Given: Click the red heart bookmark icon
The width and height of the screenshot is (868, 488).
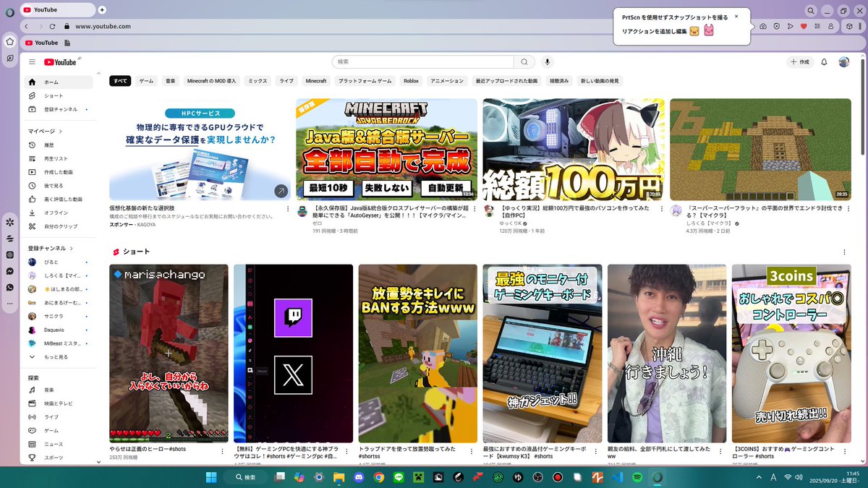Looking at the screenshot, I should pyautogui.click(x=803, y=26).
